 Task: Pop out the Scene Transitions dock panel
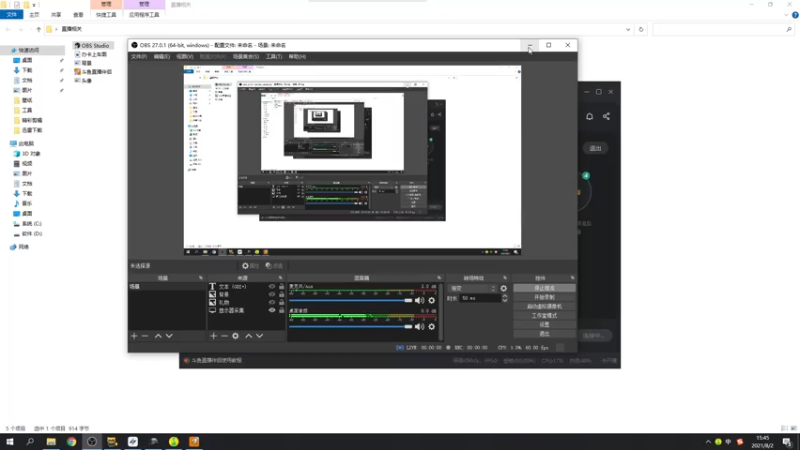point(505,278)
